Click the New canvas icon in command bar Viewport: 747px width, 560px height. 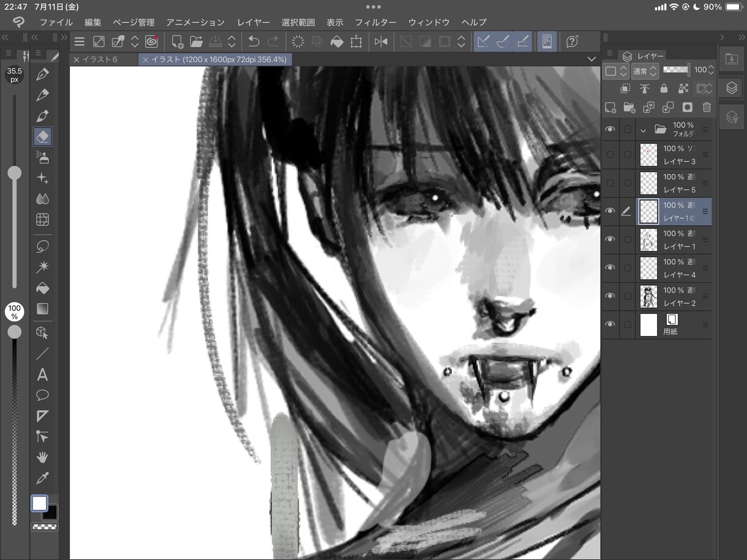pyautogui.click(x=177, y=42)
